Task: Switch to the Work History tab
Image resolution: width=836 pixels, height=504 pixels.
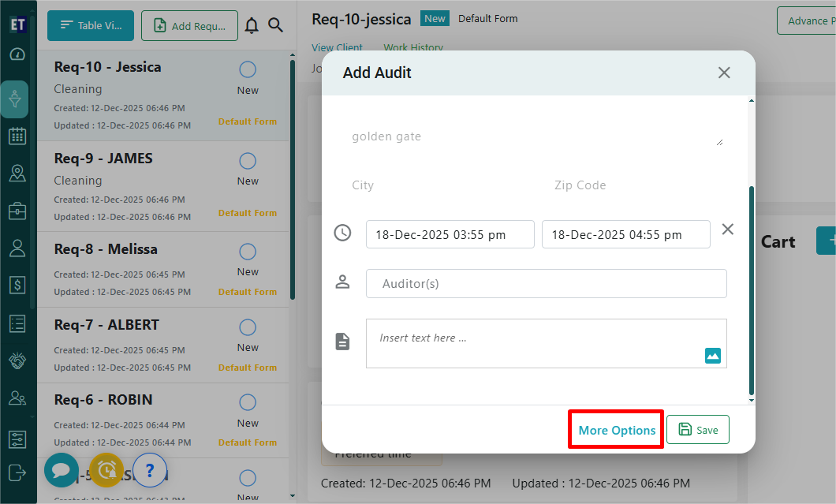Action: click(x=413, y=48)
